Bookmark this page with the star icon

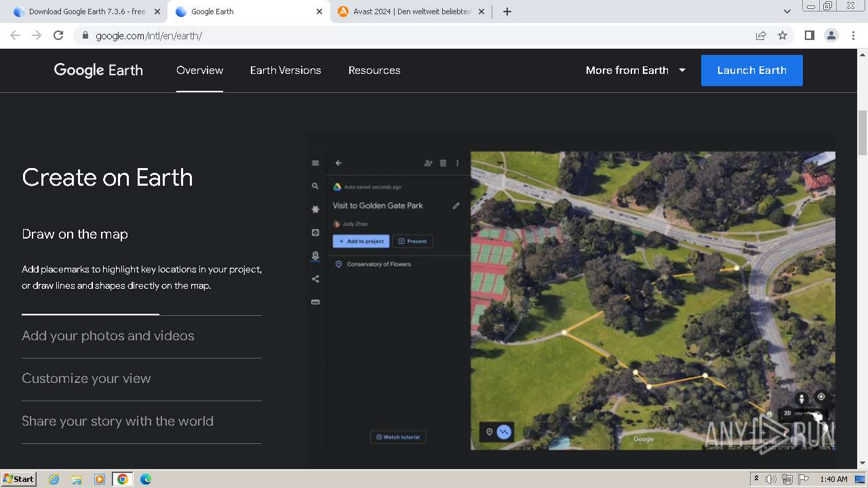783,36
